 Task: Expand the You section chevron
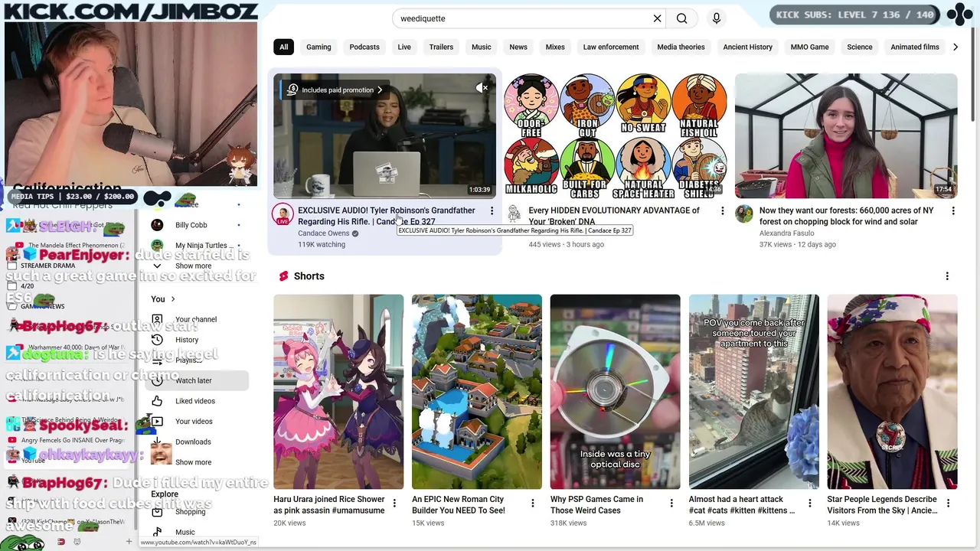(x=173, y=299)
